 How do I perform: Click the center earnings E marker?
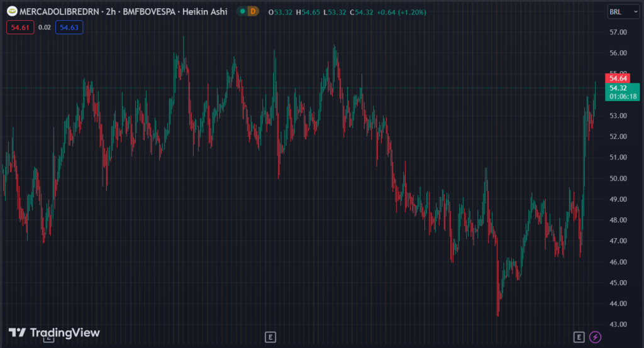point(270,337)
